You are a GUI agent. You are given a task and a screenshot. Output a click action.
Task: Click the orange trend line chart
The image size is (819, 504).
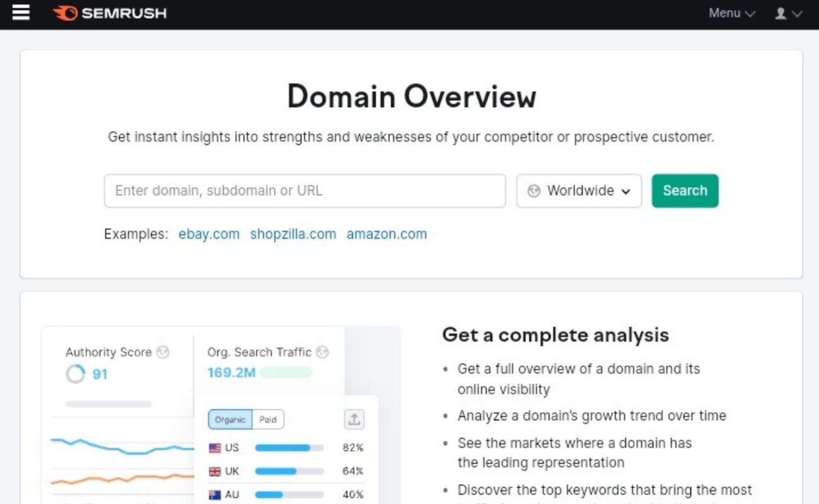[122, 479]
